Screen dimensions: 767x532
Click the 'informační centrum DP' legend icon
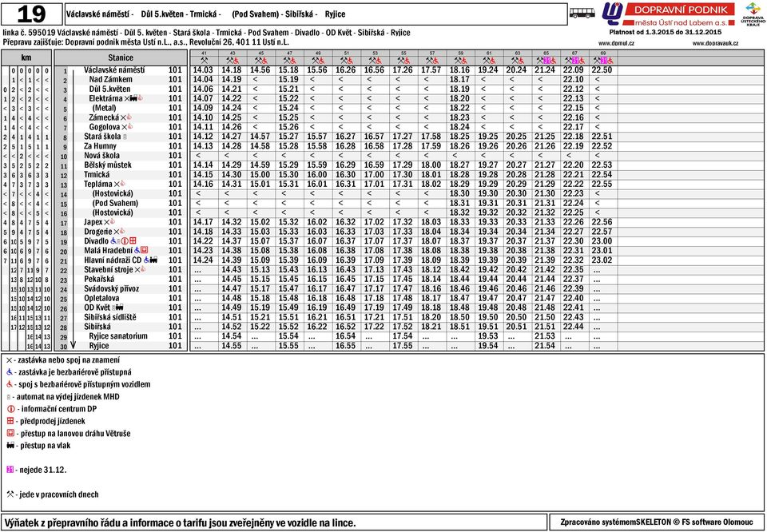10,409
